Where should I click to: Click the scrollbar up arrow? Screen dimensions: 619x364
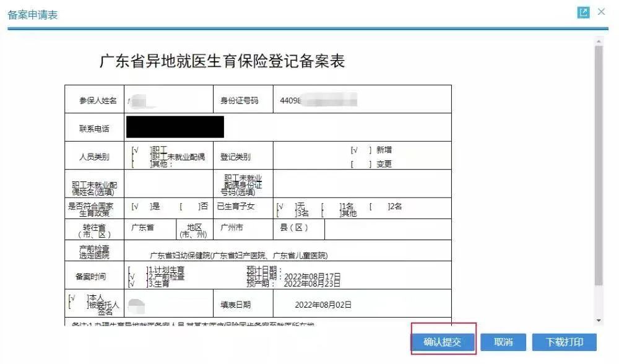pos(598,41)
